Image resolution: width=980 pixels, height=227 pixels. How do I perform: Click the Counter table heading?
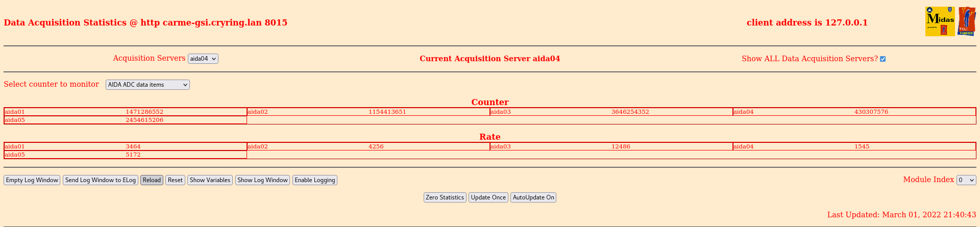tap(490, 102)
